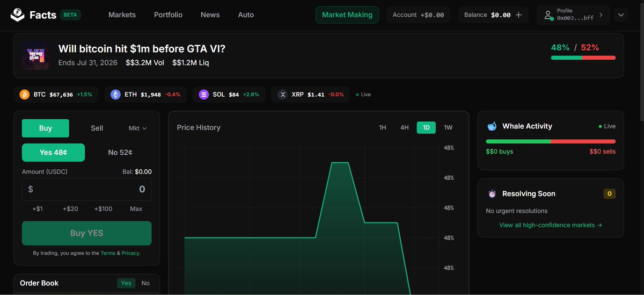The width and height of the screenshot is (644, 295).
Task: Open the Portfolio tab
Action: (168, 15)
